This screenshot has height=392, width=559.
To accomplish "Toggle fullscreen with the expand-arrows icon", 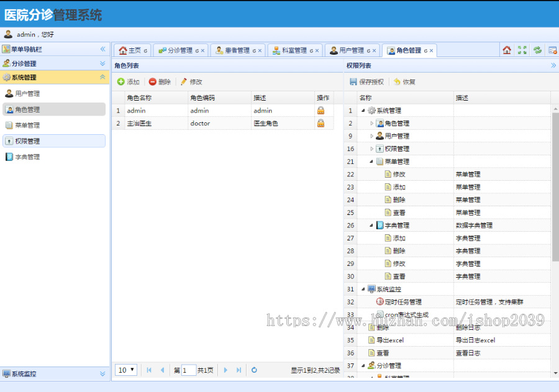I will (x=522, y=50).
